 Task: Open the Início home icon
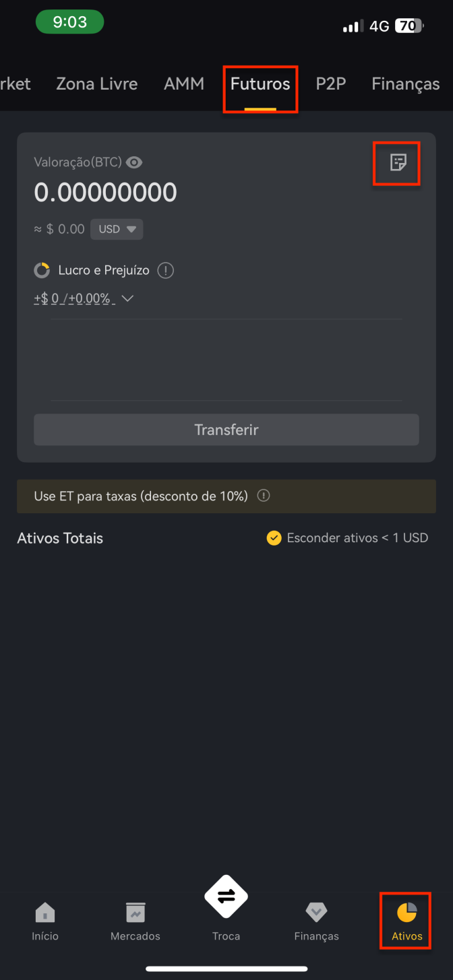point(45,913)
